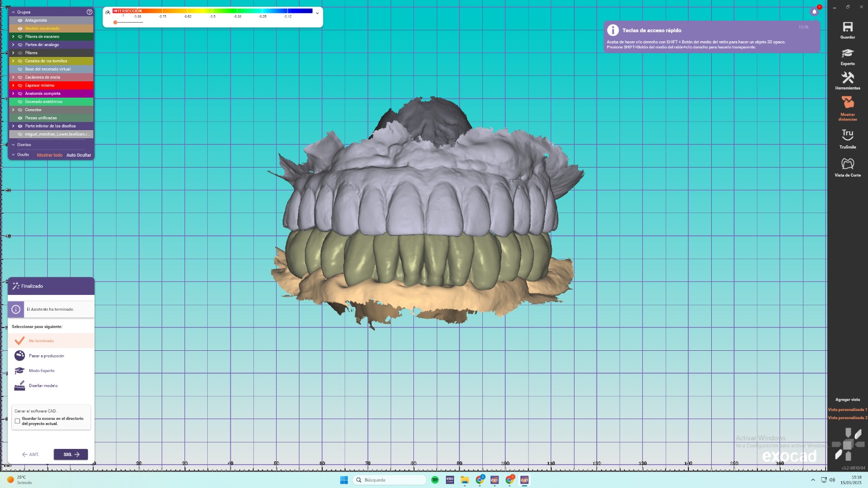The width and height of the screenshot is (868, 488).
Task: Toggle the Mostrar distancias tool
Action: click(847, 103)
